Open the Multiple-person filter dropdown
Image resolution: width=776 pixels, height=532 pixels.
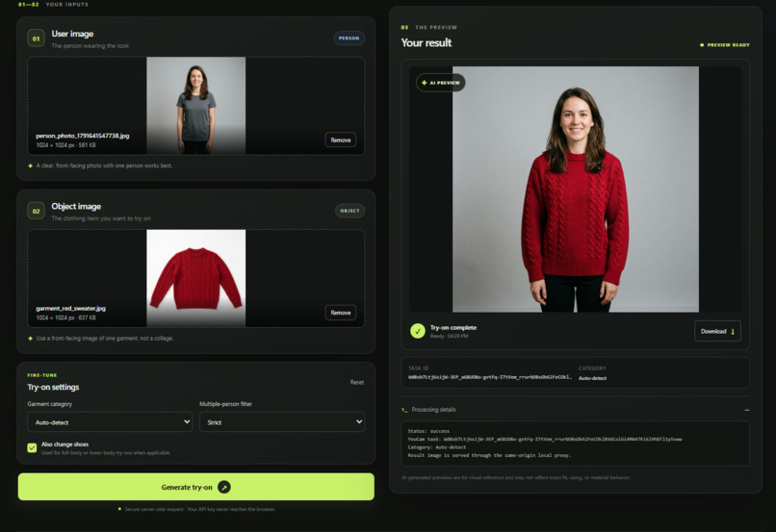click(282, 422)
